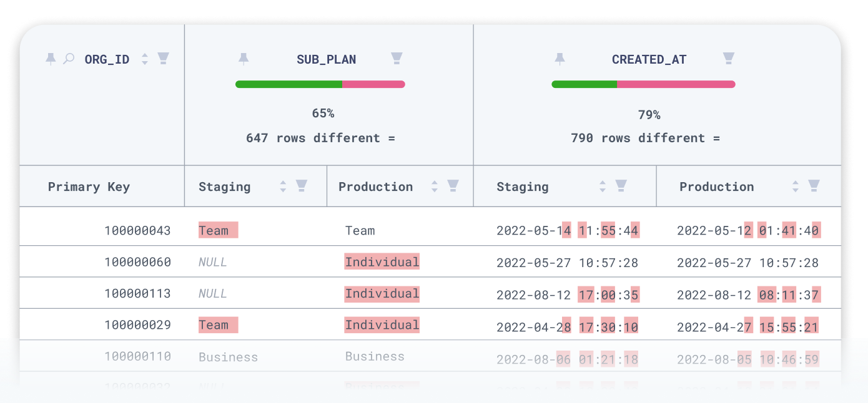
Task: Pin the SUB_PLAN column
Action: click(x=244, y=58)
